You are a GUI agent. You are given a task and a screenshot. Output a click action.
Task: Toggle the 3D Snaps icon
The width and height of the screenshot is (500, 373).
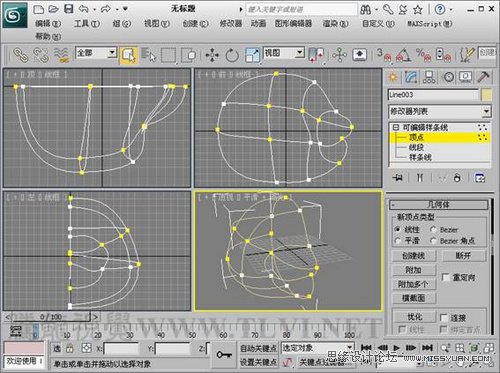[383, 55]
